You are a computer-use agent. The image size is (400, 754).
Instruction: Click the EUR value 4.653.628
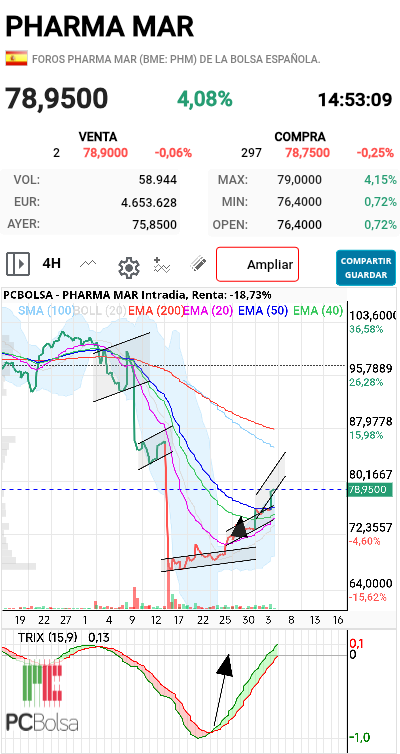tap(149, 202)
